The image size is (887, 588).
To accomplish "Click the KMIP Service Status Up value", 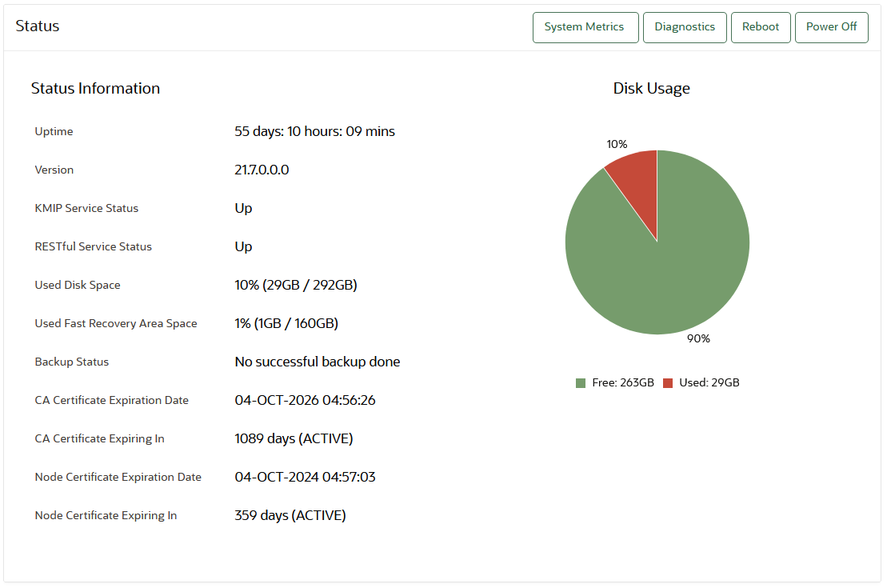I will (x=243, y=208).
